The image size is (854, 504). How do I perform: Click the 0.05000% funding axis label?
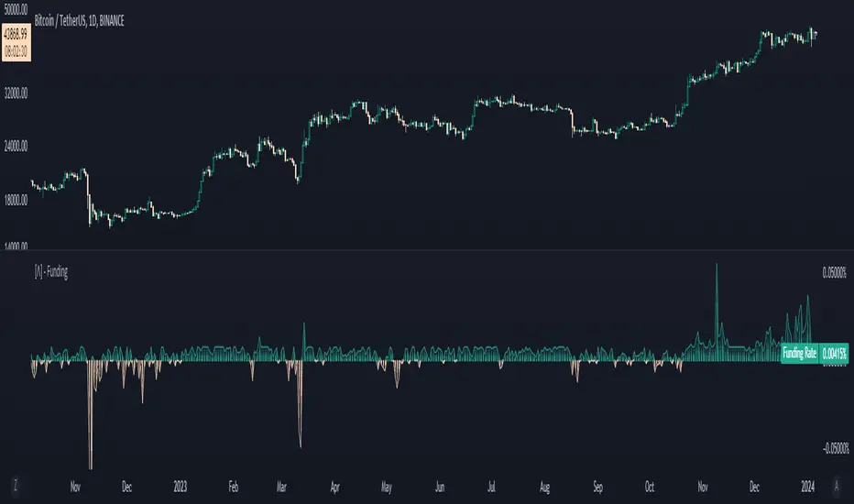tap(835, 272)
